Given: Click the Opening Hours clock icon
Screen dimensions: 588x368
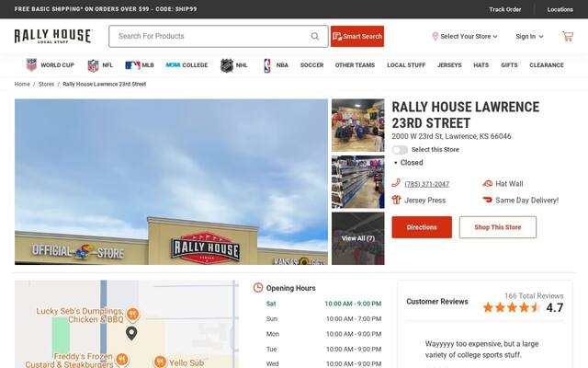Looking at the screenshot, I should point(258,288).
